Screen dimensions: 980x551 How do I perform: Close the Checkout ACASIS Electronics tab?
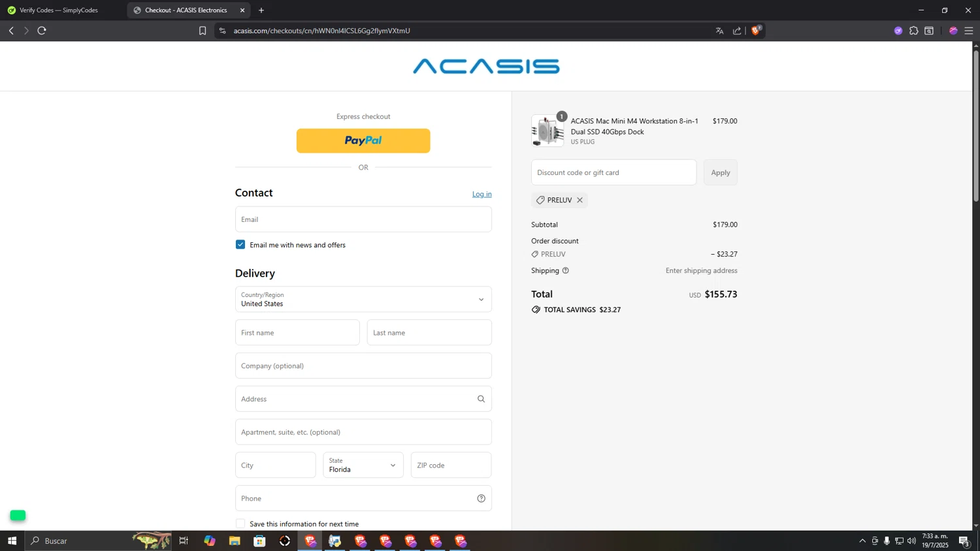[x=242, y=10]
